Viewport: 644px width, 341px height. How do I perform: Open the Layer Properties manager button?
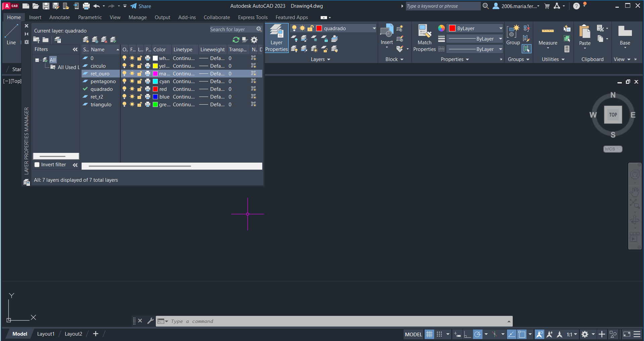277,38
